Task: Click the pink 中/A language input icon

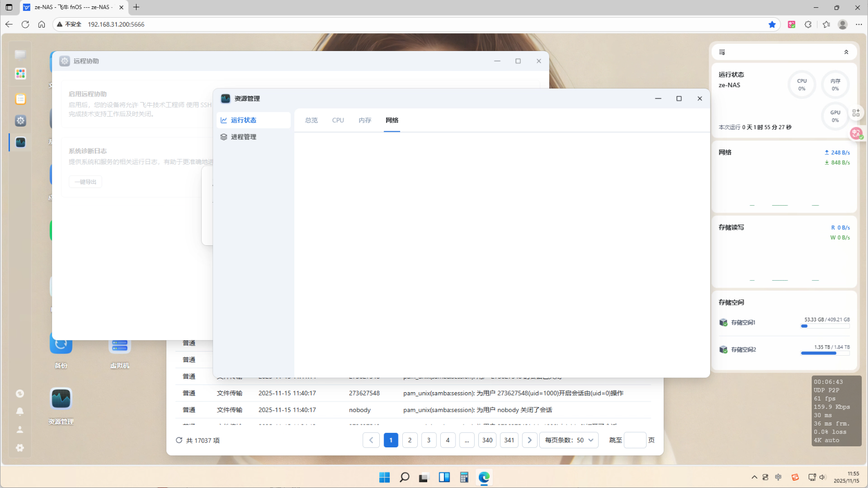Action: coord(856,133)
